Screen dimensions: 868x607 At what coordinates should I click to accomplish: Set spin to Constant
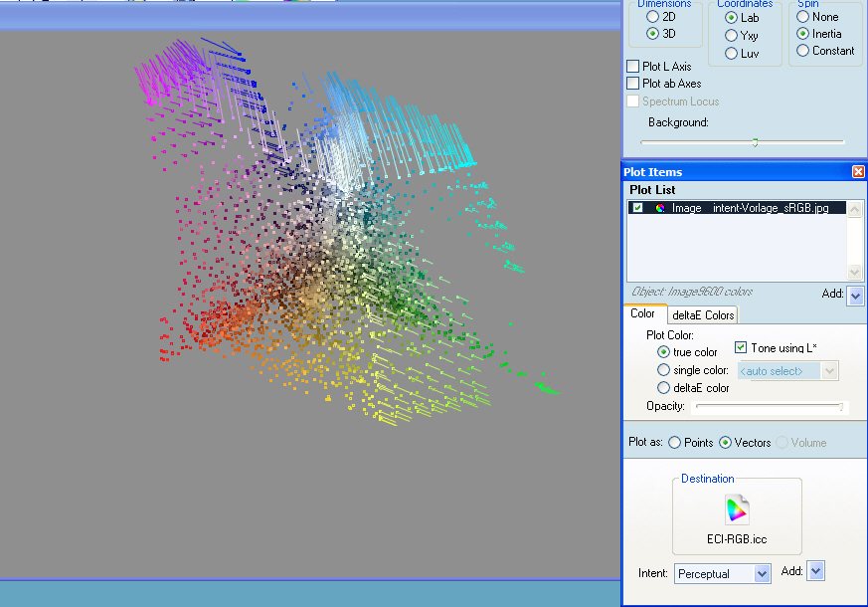803,51
